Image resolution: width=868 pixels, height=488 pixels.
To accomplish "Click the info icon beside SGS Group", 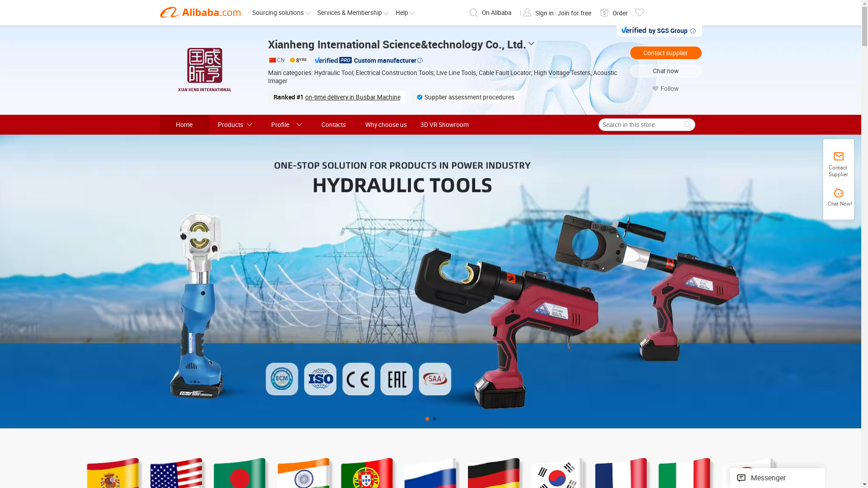I will click(693, 31).
